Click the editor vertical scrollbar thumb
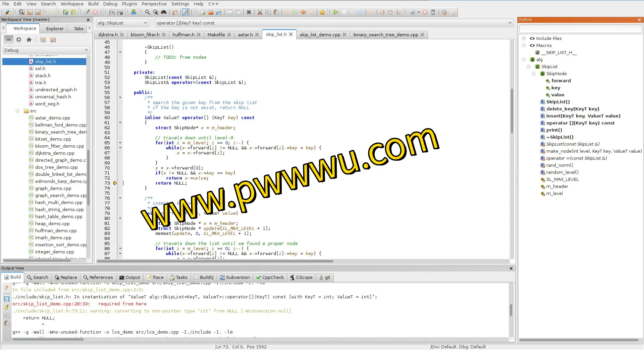644x350 pixels. tap(512, 111)
